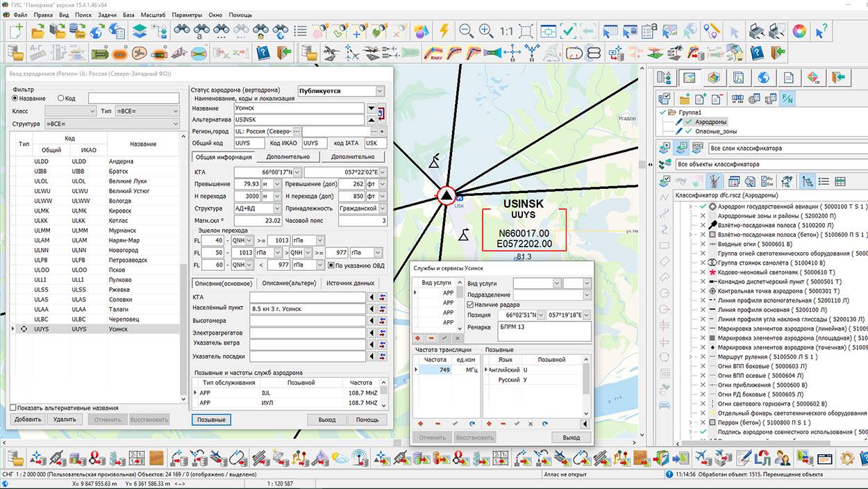Image resolution: width=868 pixels, height=489 pixels.
Task: Click the Ремарка field with БПРМ 13
Action: 544,330
